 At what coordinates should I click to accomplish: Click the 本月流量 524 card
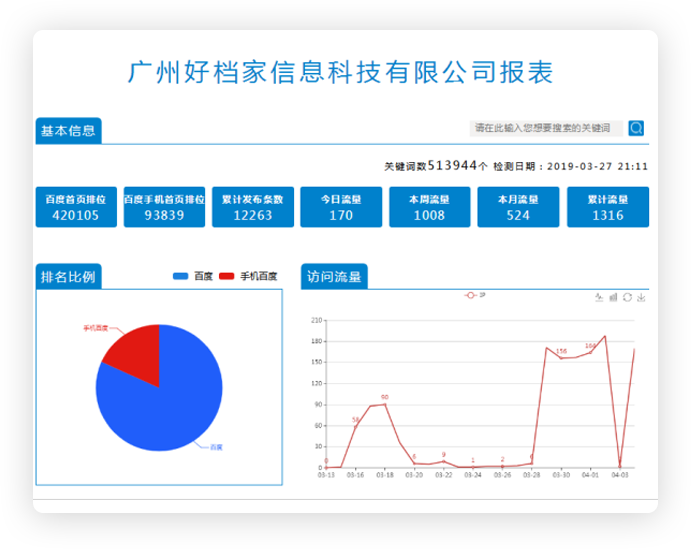(518, 207)
